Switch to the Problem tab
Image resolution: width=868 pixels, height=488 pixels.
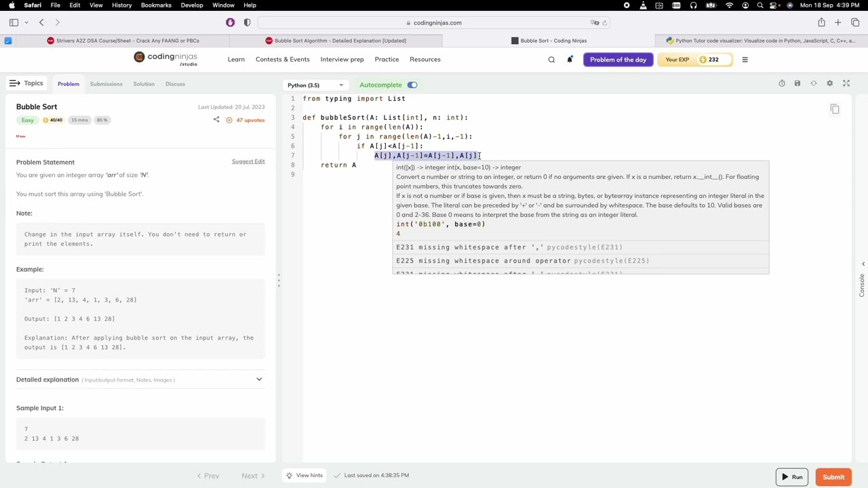coord(68,84)
